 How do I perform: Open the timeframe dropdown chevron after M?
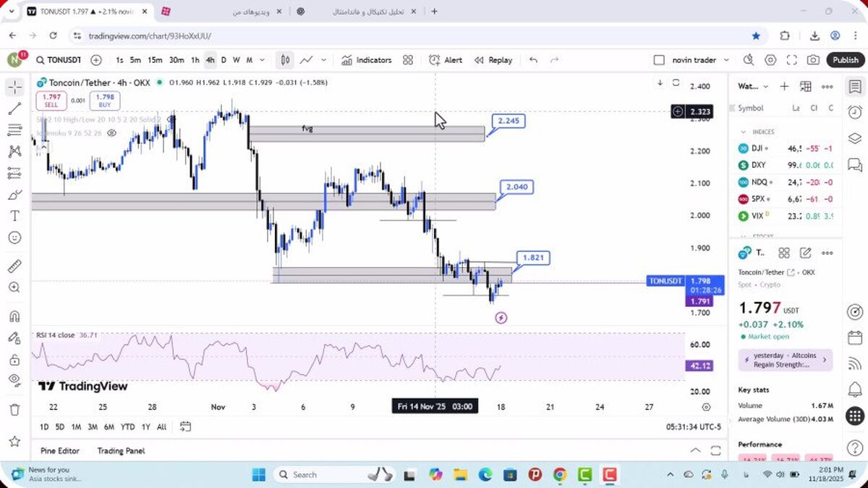tap(263, 60)
